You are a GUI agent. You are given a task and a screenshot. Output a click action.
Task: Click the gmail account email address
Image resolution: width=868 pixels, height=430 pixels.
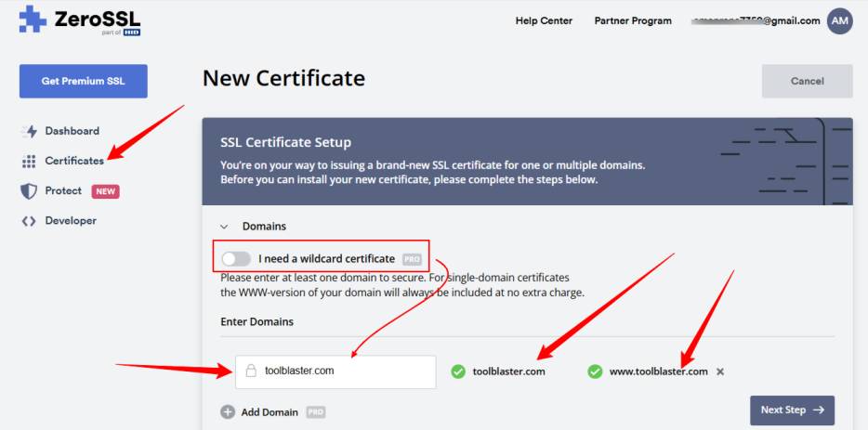(x=756, y=21)
